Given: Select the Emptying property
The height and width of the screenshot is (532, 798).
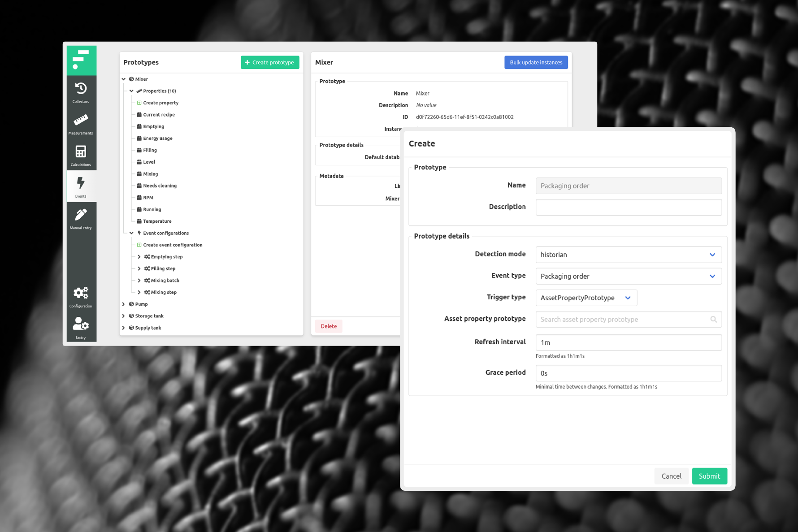Looking at the screenshot, I should 153,126.
